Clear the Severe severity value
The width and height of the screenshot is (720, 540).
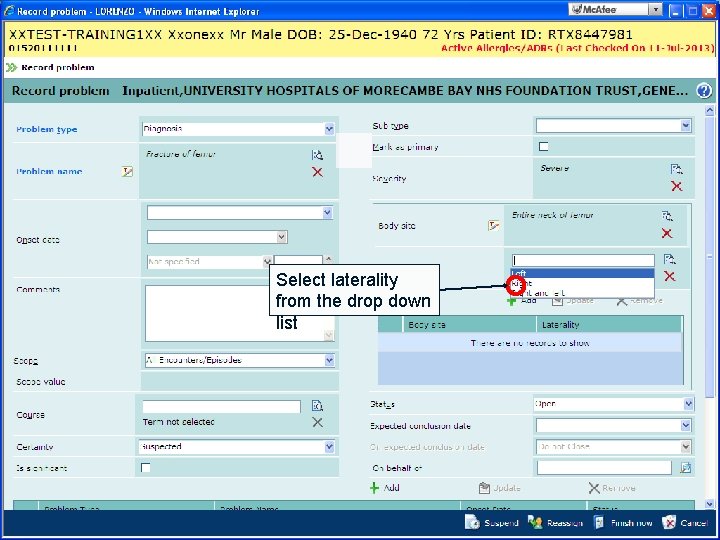(676, 186)
